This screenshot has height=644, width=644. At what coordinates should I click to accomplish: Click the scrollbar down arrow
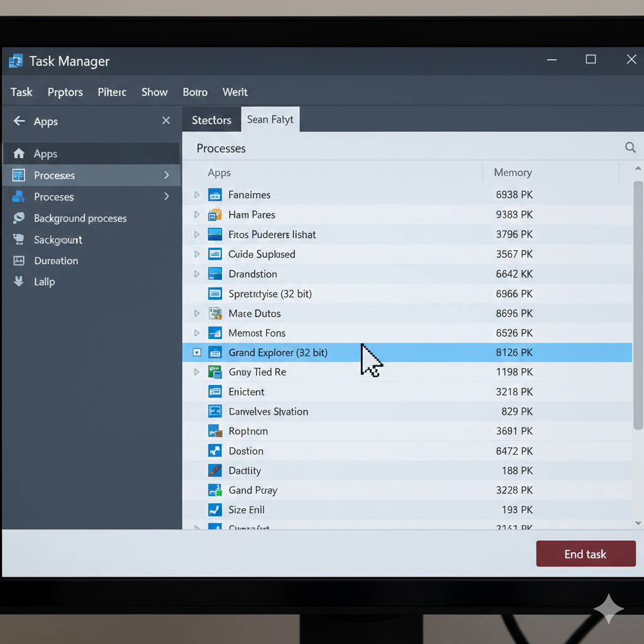(638, 523)
